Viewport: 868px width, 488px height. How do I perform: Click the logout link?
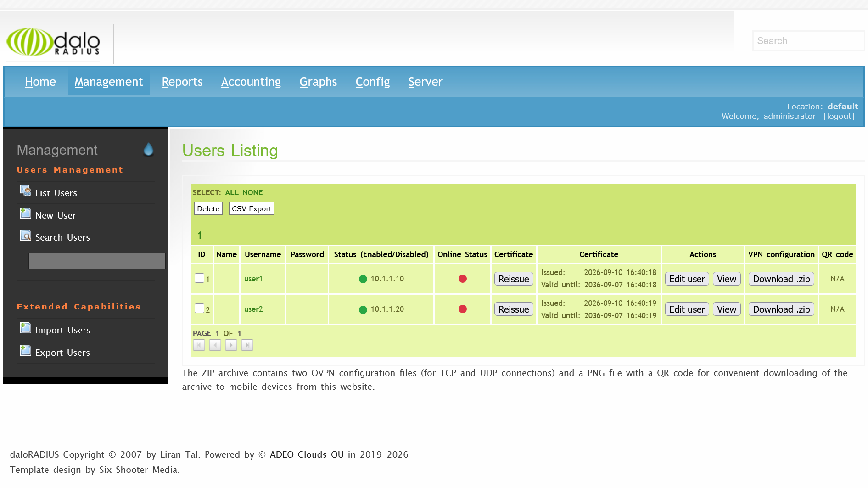click(x=839, y=116)
